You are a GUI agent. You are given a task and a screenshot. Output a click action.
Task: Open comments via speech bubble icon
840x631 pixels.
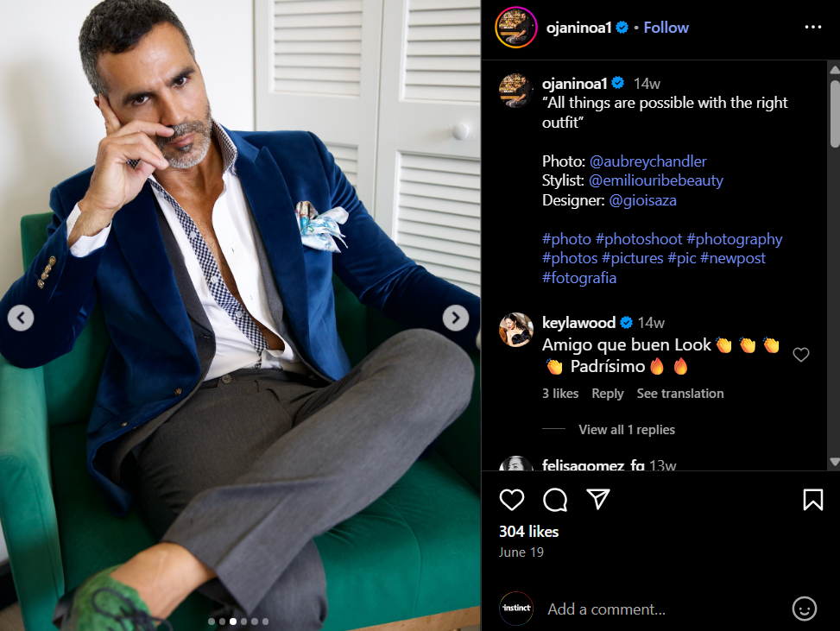tap(555, 500)
